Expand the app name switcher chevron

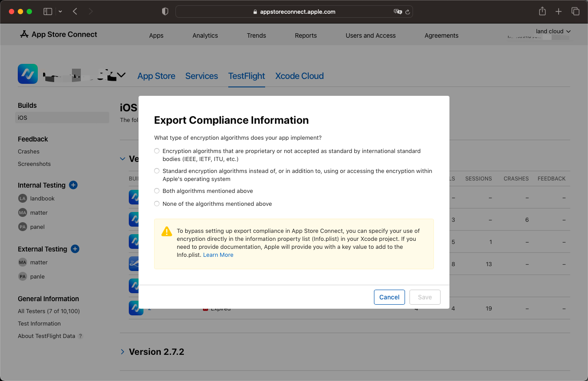tap(121, 75)
